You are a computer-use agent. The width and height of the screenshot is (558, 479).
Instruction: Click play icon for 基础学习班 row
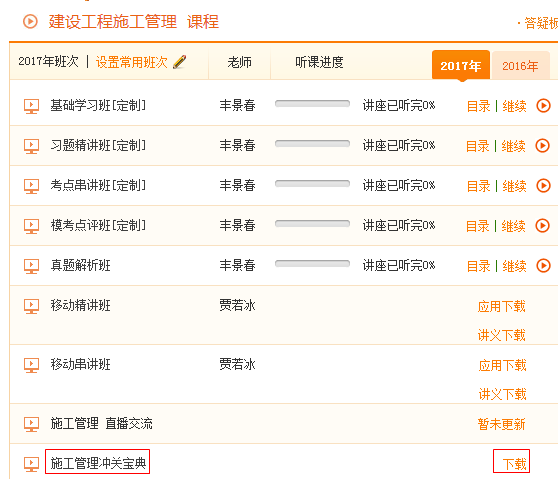point(543,106)
